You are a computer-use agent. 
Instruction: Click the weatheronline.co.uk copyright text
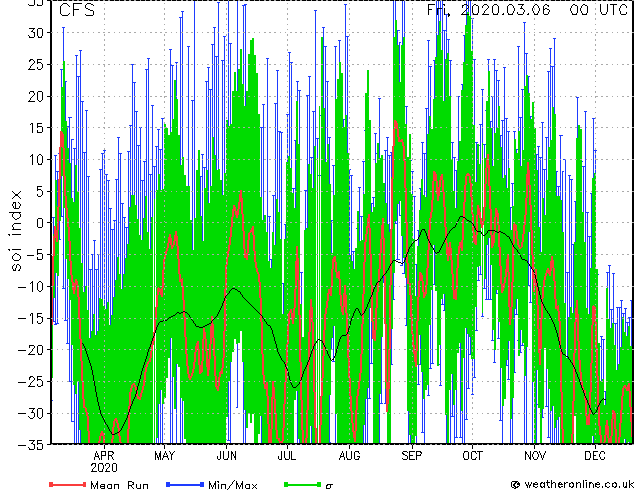click(572, 484)
